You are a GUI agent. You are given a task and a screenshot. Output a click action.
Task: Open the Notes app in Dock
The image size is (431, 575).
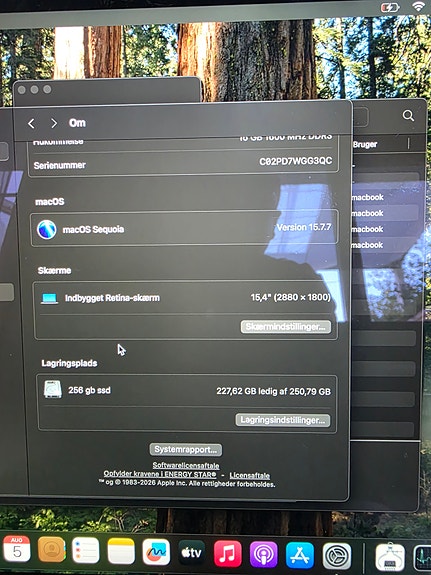click(121, 551)
